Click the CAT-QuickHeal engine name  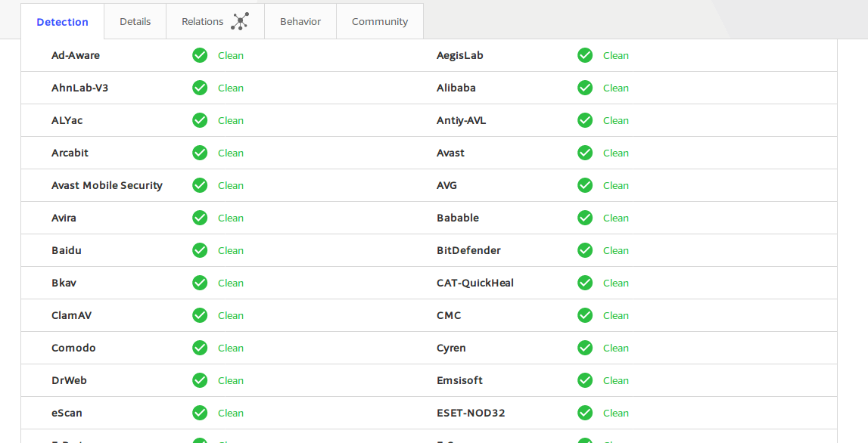475,283
